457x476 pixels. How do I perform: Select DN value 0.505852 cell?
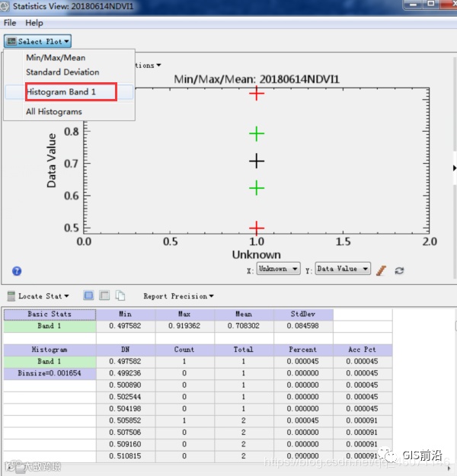point(126,420)
